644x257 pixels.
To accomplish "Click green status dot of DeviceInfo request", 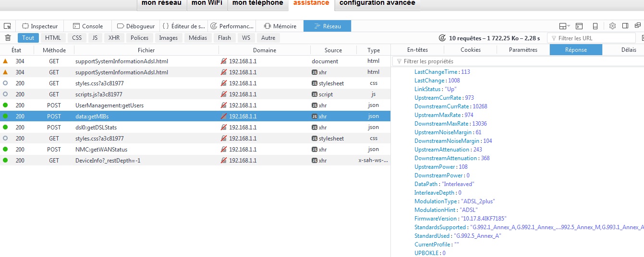I will click(x=5, y=161).
